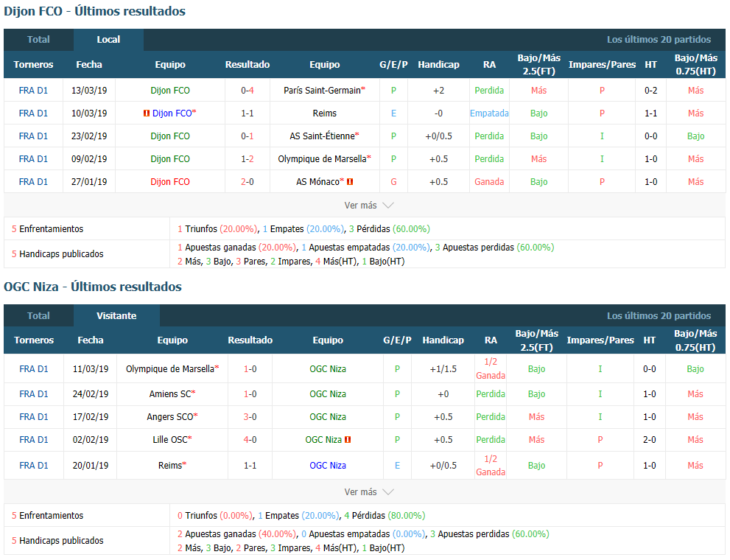The width and height of the screenshot is (730, 560).
Task: Click Angers SCO team name
Action: point(170,416)
